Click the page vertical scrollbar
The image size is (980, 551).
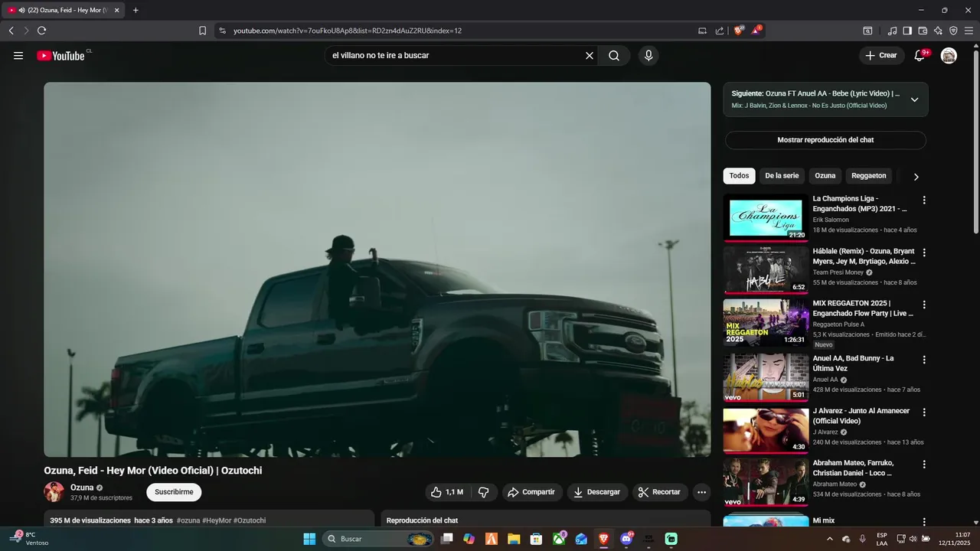click(975, 142)
